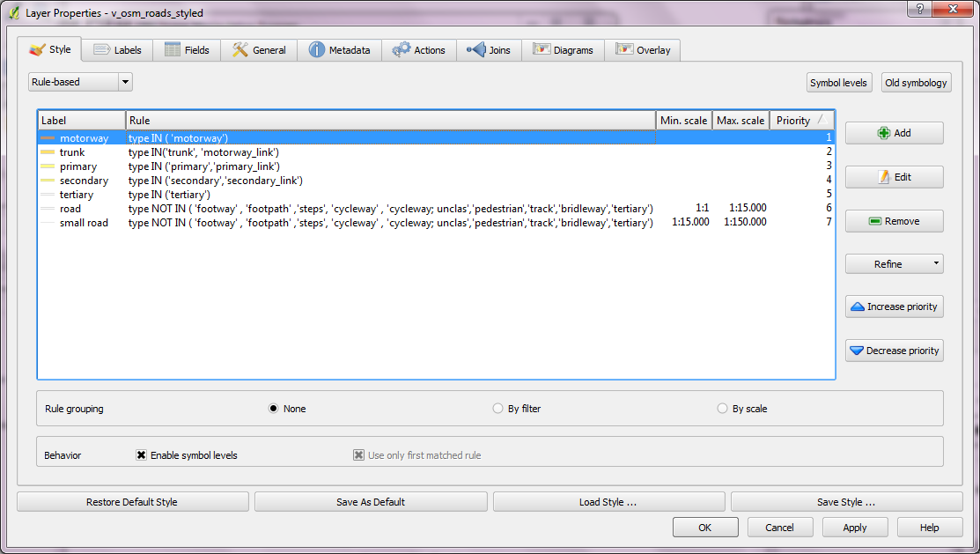Select the By filter rule grouping
This screenshot has height=554, width=980.
pos(498,409)
